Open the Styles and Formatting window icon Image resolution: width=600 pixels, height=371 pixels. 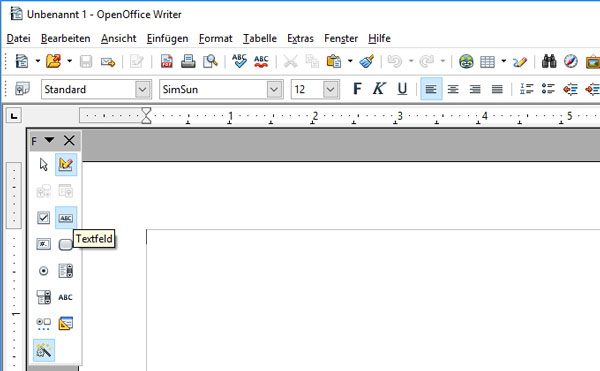[23, 89]
